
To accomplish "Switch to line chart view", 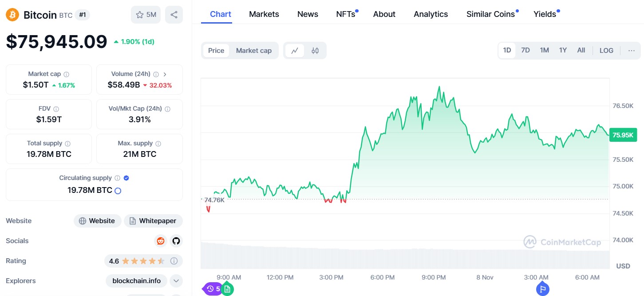I will click(295, 51).
